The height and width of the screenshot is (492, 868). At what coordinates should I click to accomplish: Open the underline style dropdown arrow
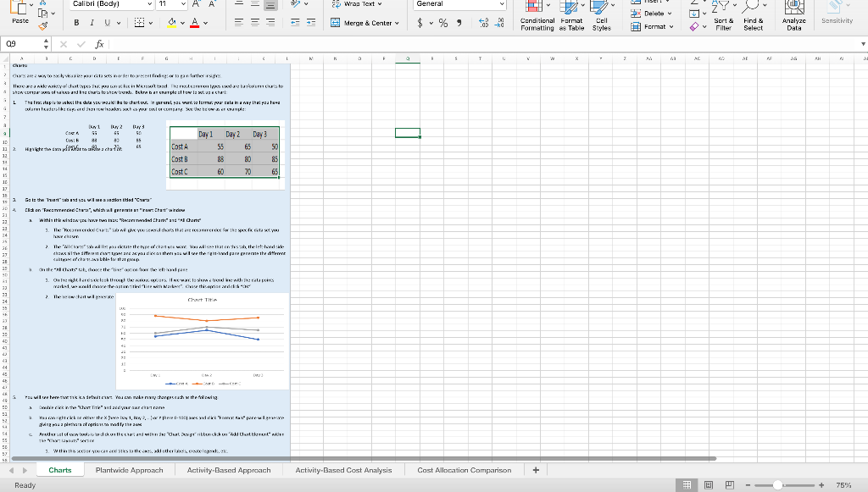(118, 23)
